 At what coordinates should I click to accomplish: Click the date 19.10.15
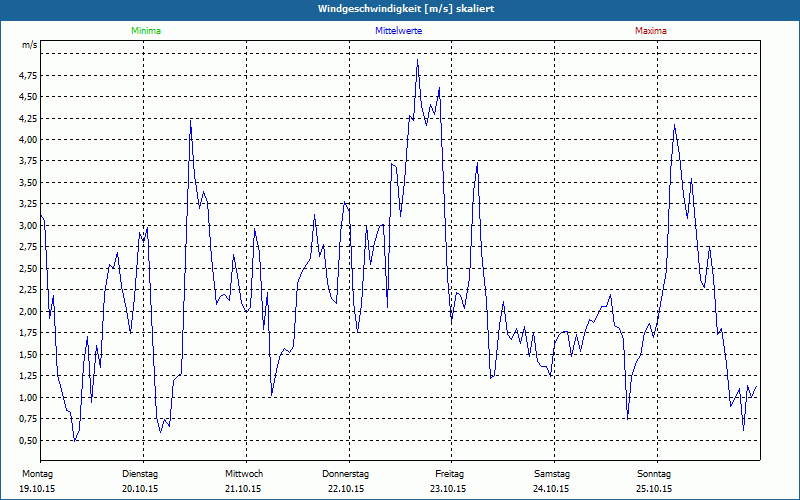click(x=37, y=489)
